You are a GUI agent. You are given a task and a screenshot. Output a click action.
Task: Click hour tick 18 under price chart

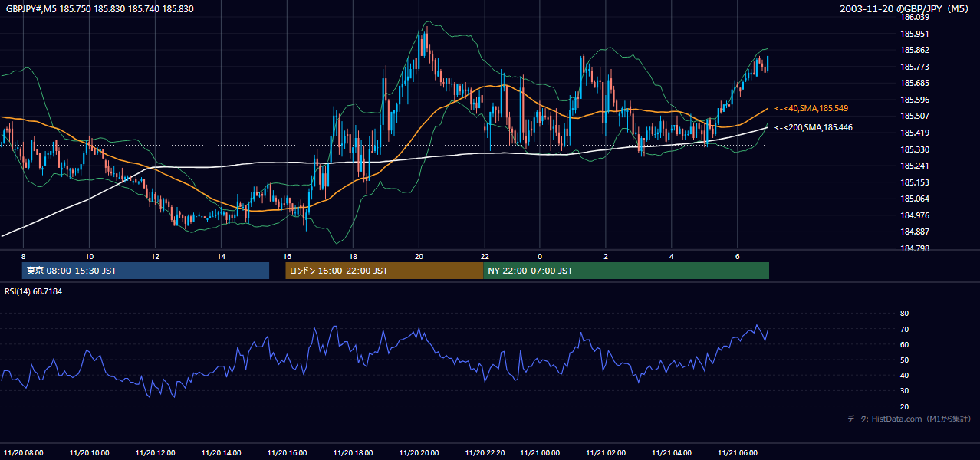(353, 257)
